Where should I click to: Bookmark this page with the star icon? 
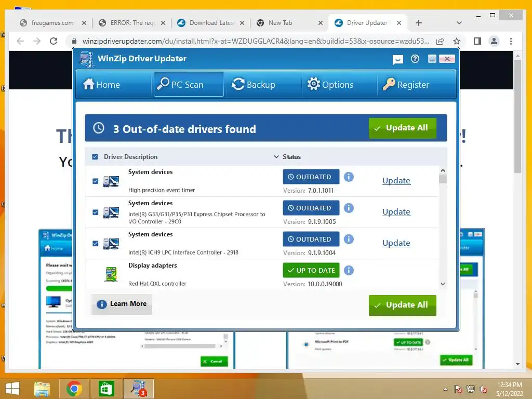click(457, 41)
